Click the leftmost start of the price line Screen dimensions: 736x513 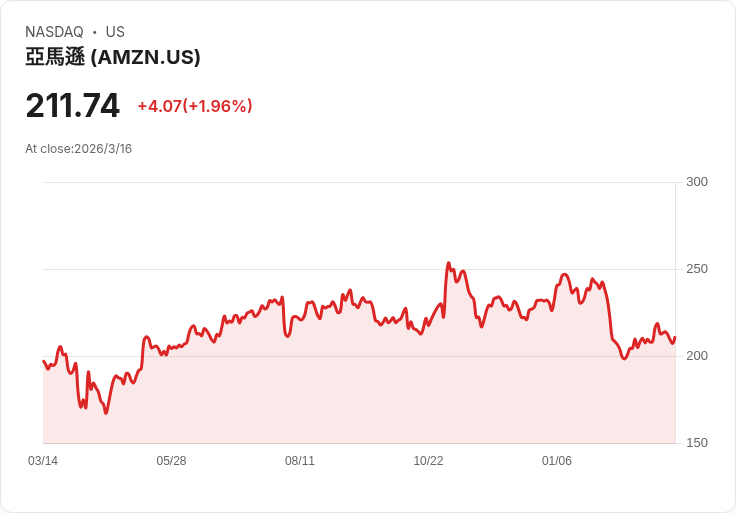[43, 361]
